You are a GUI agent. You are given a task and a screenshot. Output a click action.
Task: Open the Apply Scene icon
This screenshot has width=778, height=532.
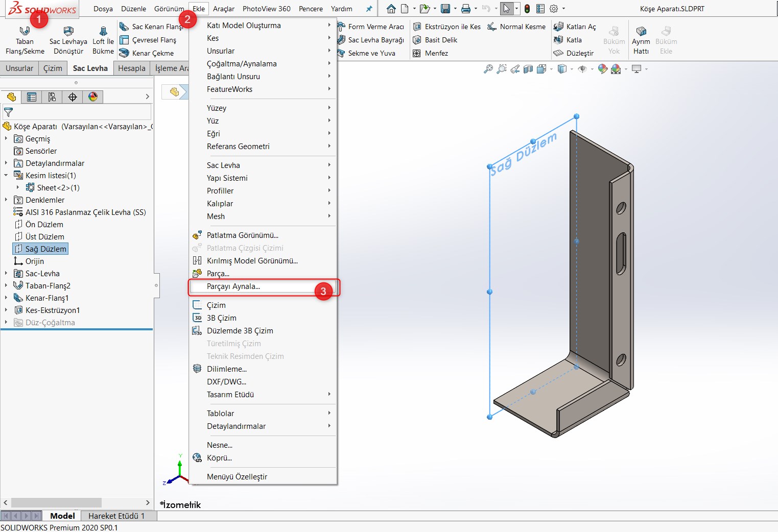coord(616,69)
